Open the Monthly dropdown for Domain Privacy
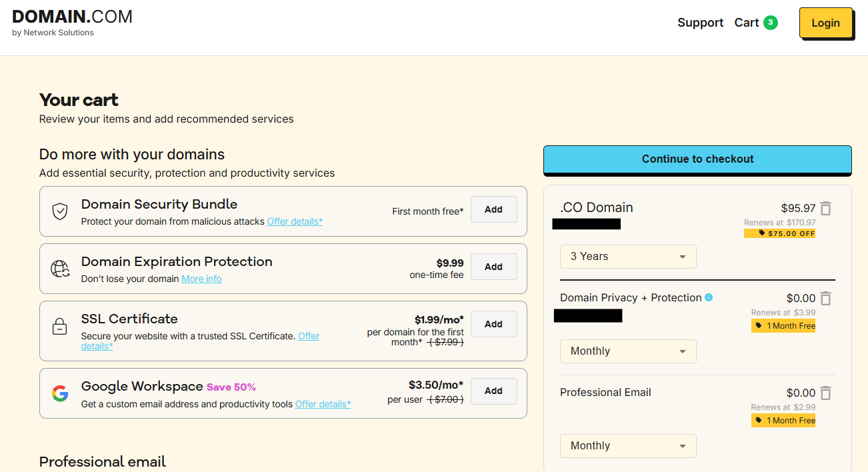The image size is (868, 472). (628, 351)
